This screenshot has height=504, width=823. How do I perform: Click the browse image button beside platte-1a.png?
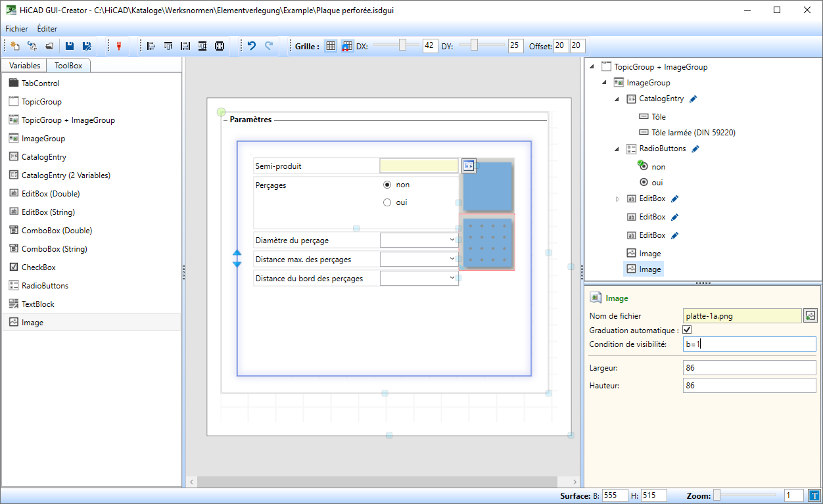(810, 316)
